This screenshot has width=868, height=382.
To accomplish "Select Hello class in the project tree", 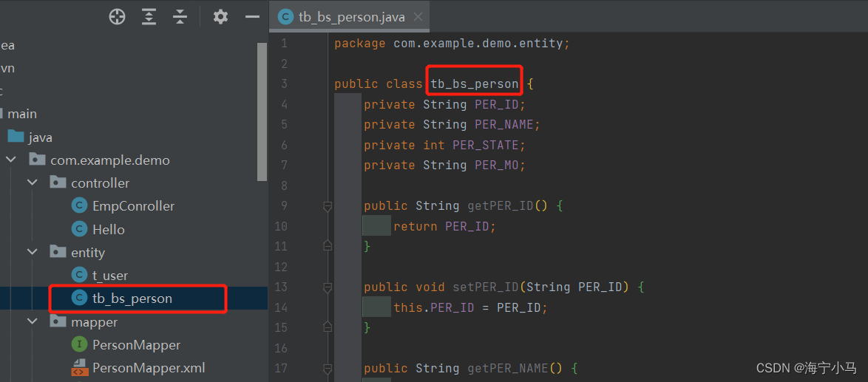I will click(x=109, y=229).
